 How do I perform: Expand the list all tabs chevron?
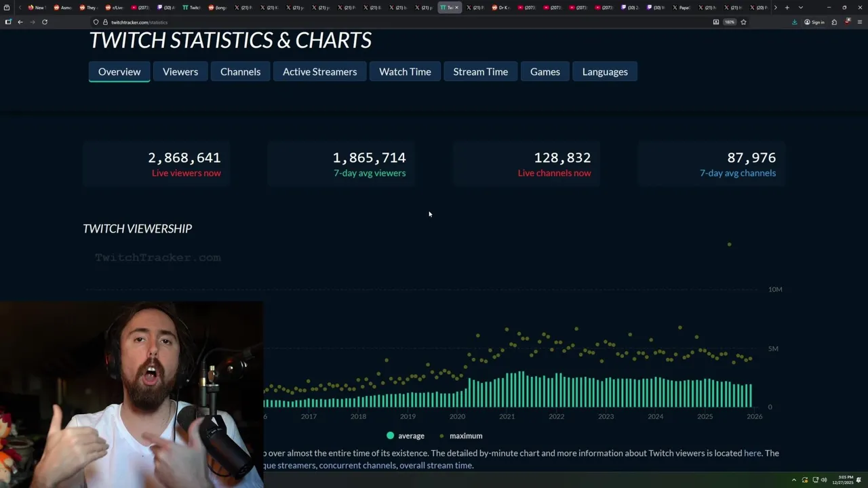(x=801, y=7)
